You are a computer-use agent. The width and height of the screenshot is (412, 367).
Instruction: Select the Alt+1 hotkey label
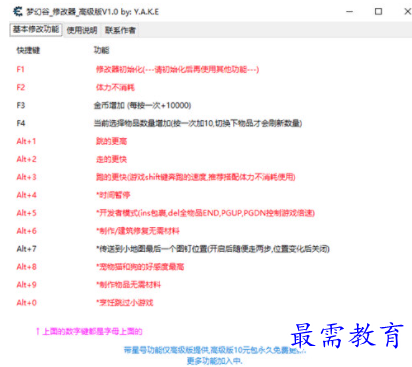coord(26,141)
